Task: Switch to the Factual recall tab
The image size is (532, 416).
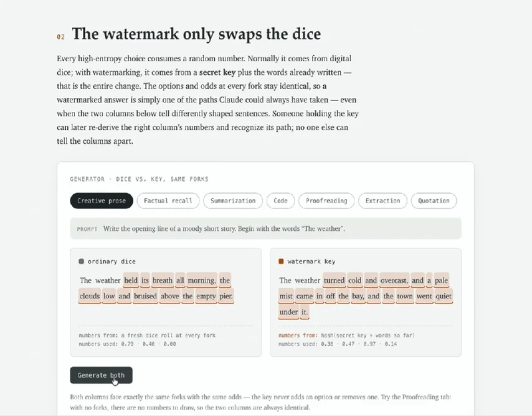Action: pyautogui.click(x=168, y=201)
